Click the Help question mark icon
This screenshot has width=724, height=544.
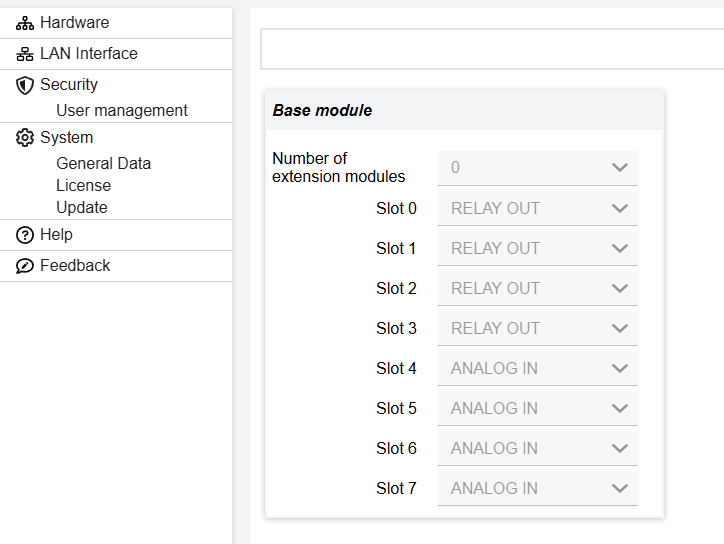click(25, 235)
